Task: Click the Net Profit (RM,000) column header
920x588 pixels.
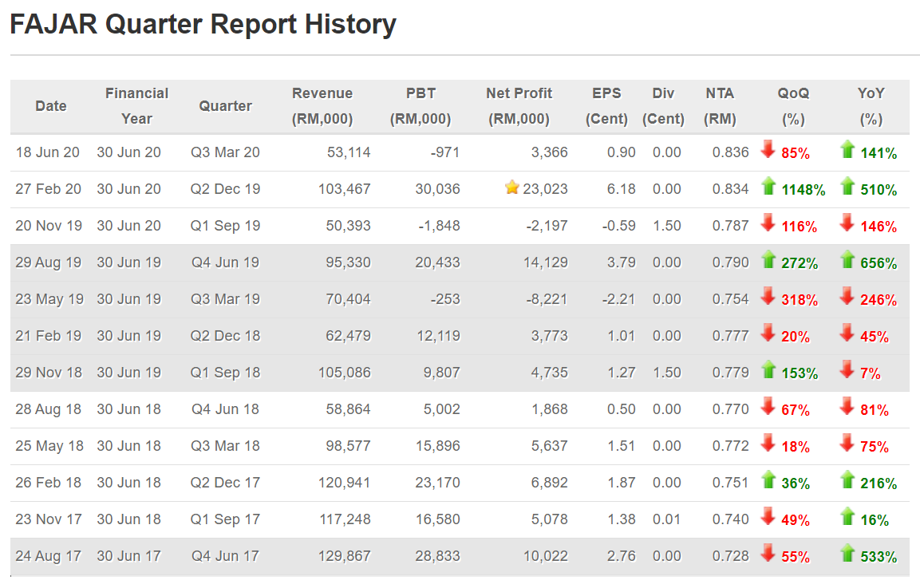Action: [519, 106]
